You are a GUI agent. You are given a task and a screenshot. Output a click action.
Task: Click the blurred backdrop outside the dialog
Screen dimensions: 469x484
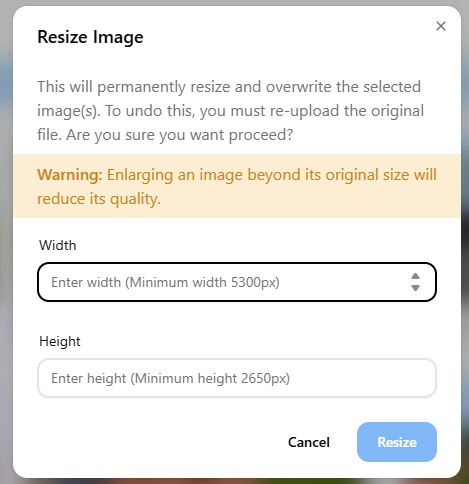tap(6, 233)
